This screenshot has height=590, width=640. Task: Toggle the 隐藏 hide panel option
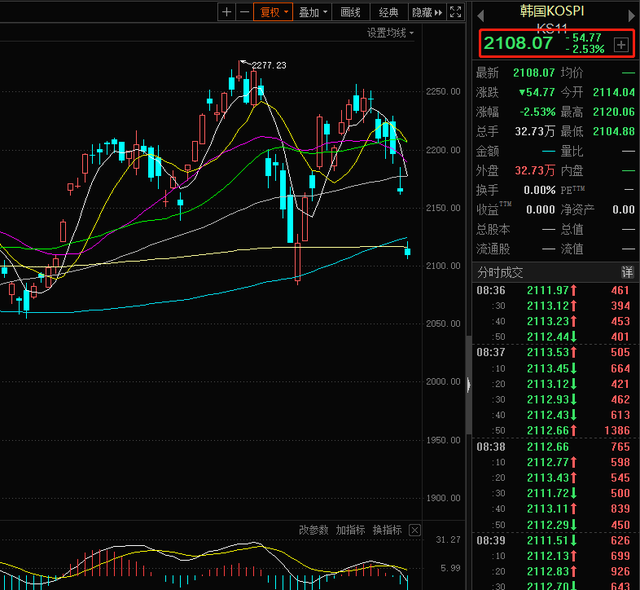(426, 12)
